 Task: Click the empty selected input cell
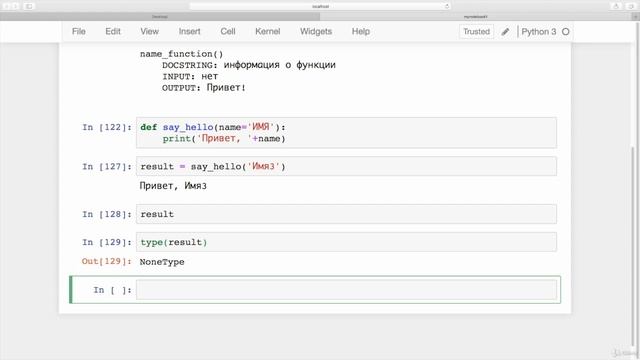346,290
